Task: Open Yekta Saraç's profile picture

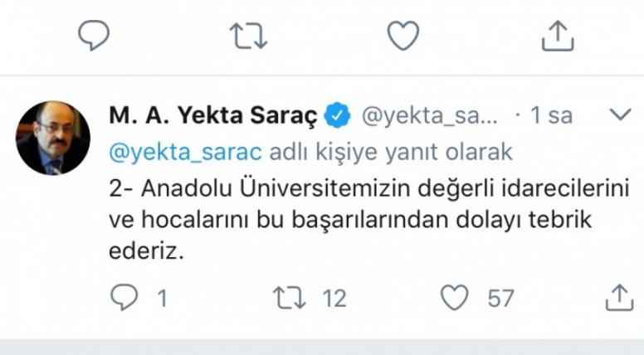Action: click(x=54, y=138)
